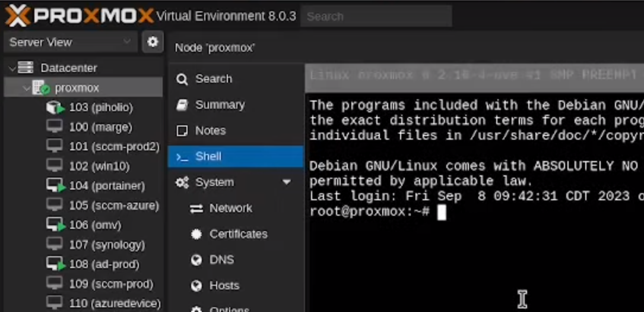Open the Summary menu item
The height and width of the screenshot is (312, 644).
click(x=236, y=105)
